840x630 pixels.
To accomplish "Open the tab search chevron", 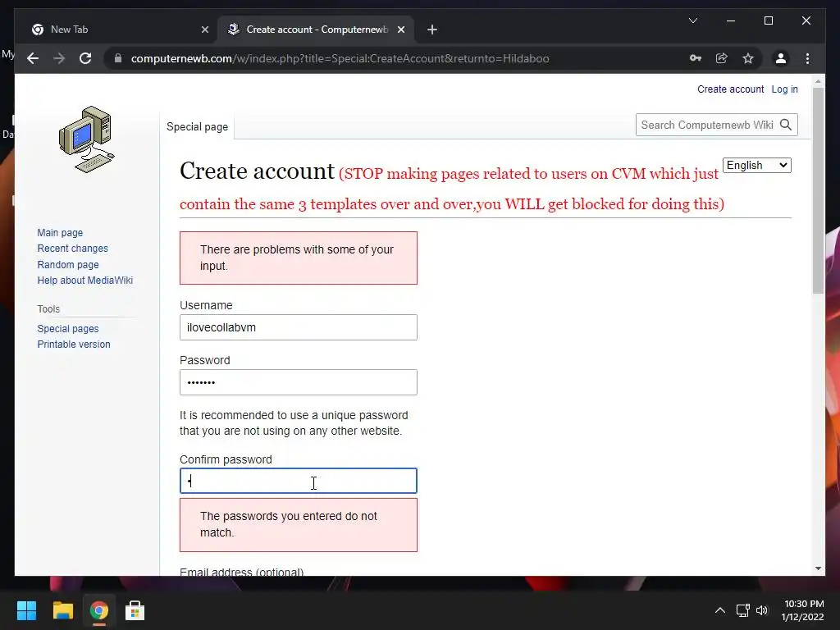I will coord(692,21).
